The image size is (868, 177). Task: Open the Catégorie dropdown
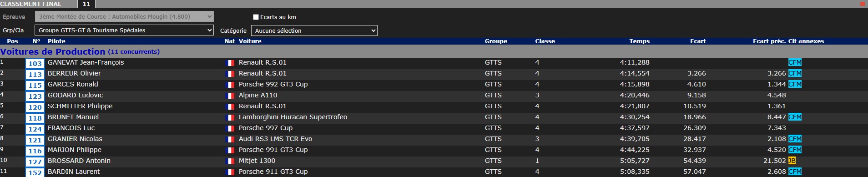(315, 30)
